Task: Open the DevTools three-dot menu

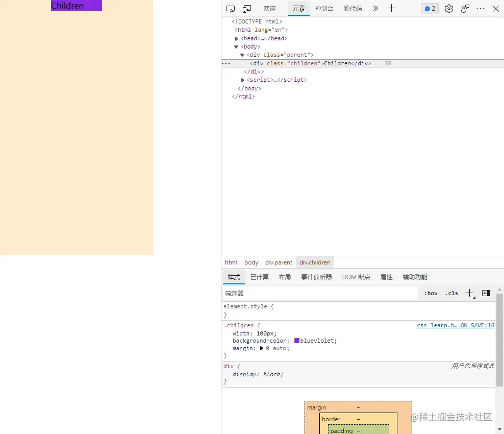Action: click(481, 9)
